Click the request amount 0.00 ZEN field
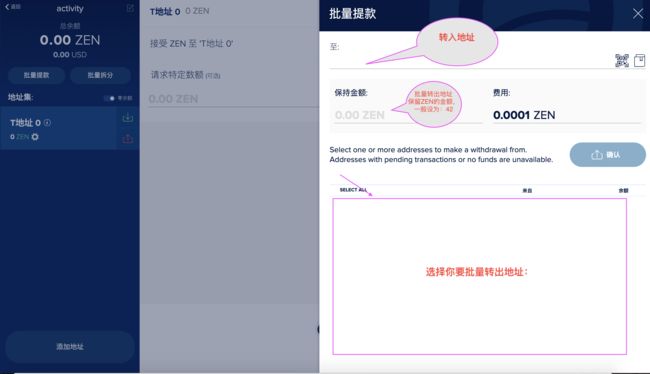650x374 pixels. (233, 99)
